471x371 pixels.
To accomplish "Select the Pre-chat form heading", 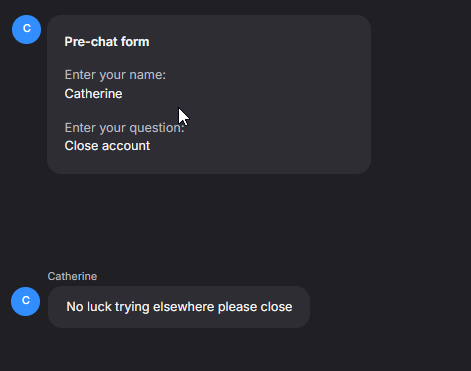I will click(107, 42).
